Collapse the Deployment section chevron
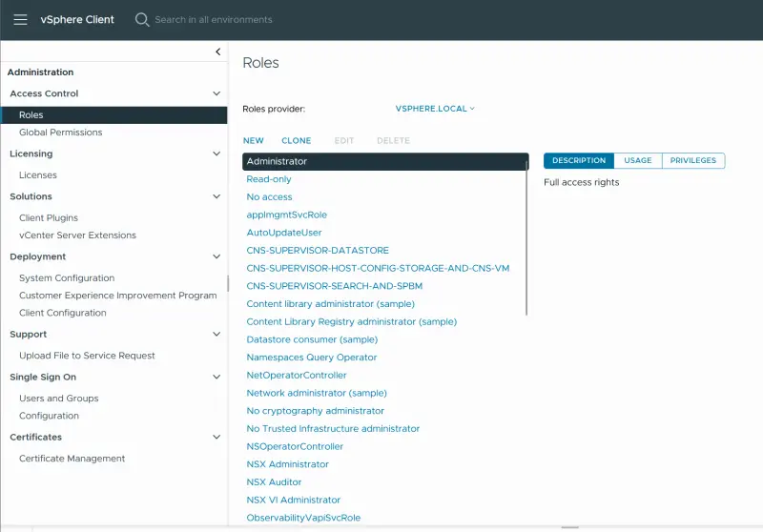 (x=217, y=256)
